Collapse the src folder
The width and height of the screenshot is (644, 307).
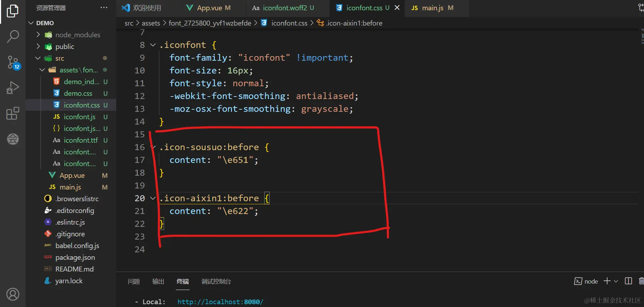[x=38, y=58]
